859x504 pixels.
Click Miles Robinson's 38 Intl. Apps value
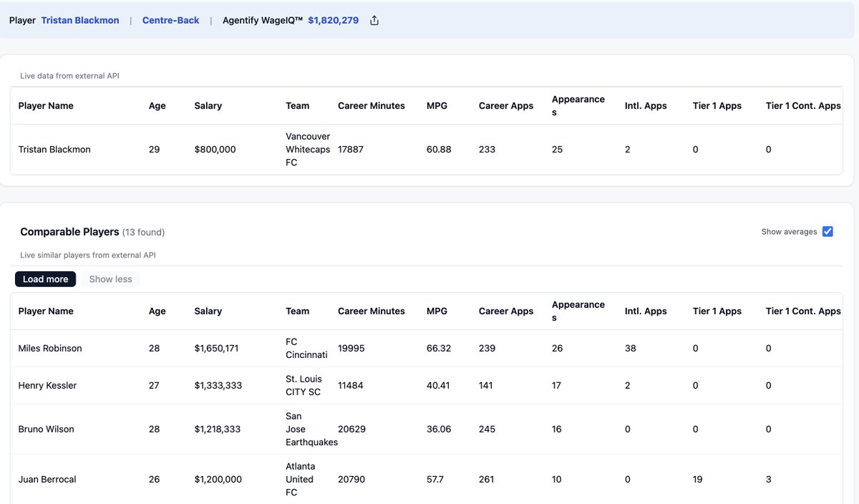pyautogui.click(x=631, y=349)
